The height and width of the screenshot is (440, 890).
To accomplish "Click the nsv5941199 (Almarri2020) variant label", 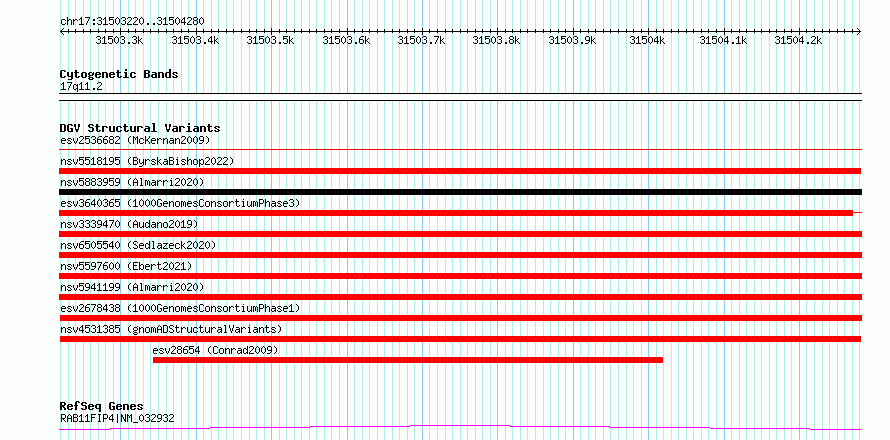I will (x=132, y=287).
